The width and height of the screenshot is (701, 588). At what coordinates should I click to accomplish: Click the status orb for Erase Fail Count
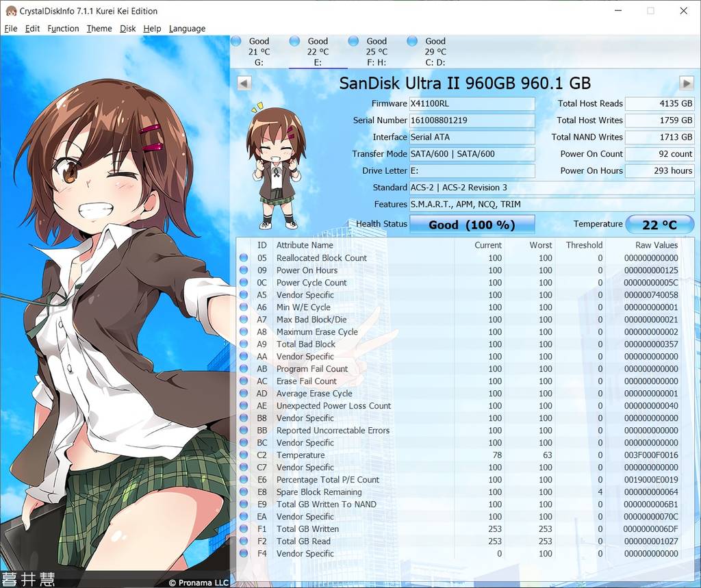244,381
